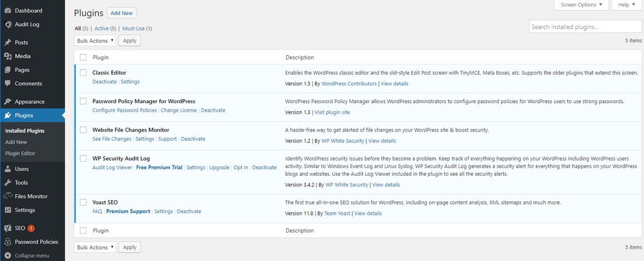Image resolution: width=644 pixels, height=261 pixels.
Task: Open Team Yoast author link
Action: [337, 213]
